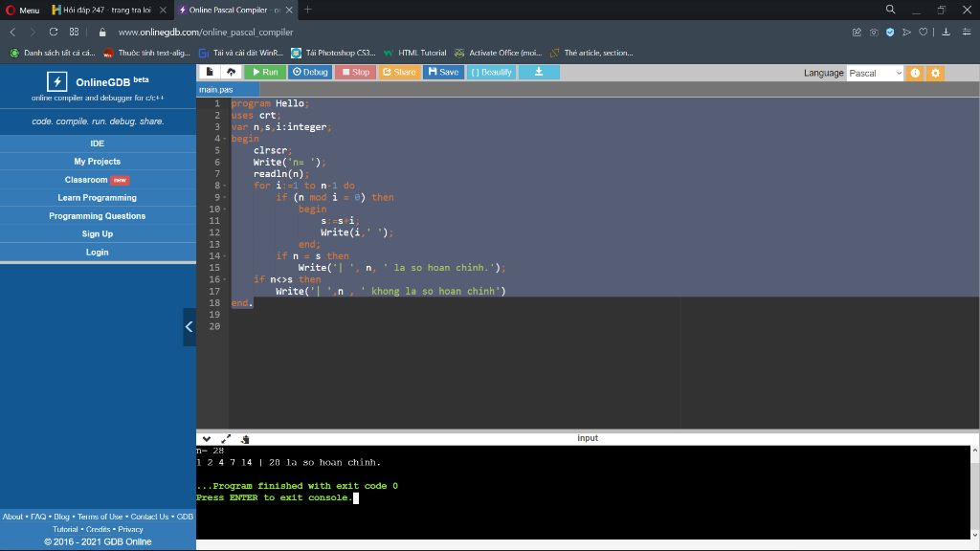The height and width of the screenshot is (551, 980).
Task: Open the orange info icon button
Action: pyautogui.click(x=915, y=73)
